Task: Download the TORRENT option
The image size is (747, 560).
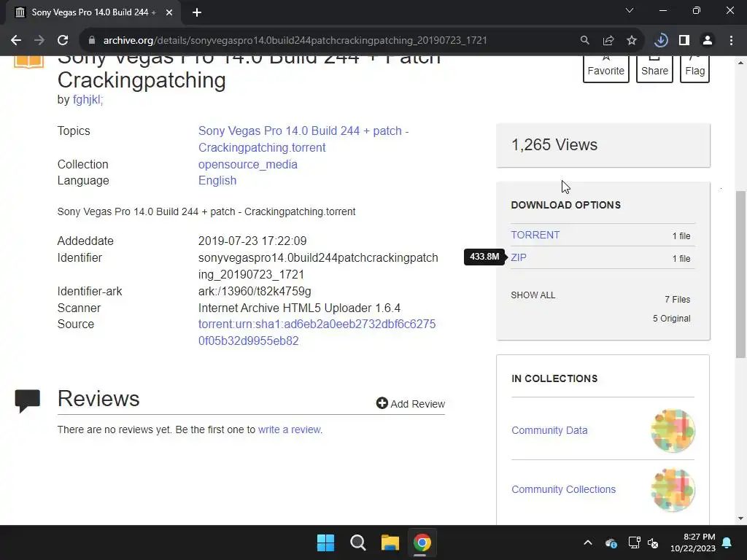Action: [535, 235]
